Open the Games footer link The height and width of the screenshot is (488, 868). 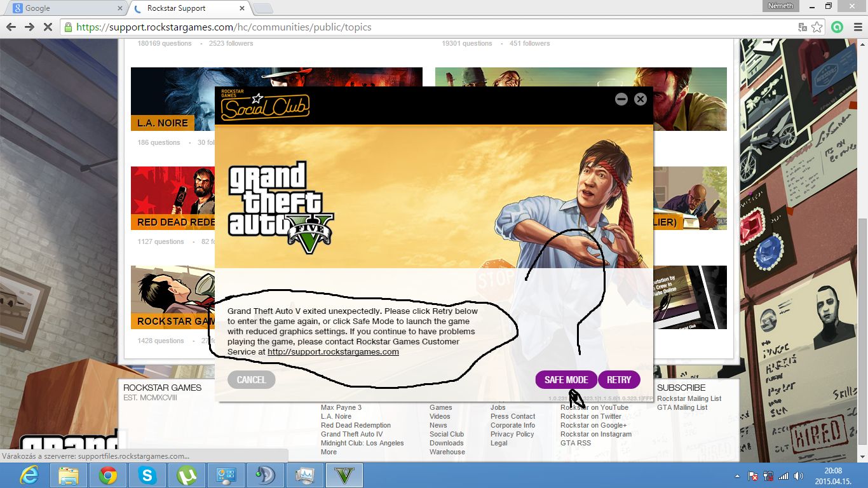pos(441,407)
